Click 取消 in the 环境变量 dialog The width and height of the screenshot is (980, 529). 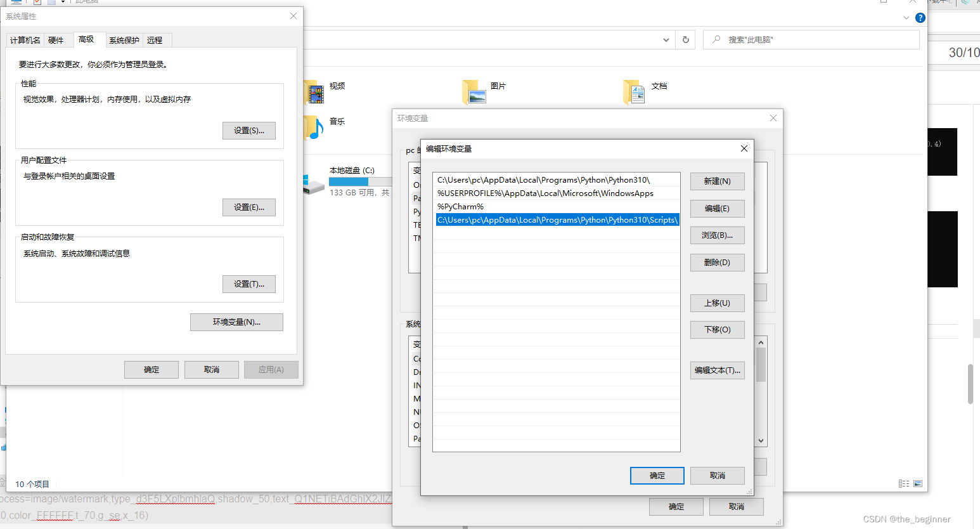coord(737,507)
